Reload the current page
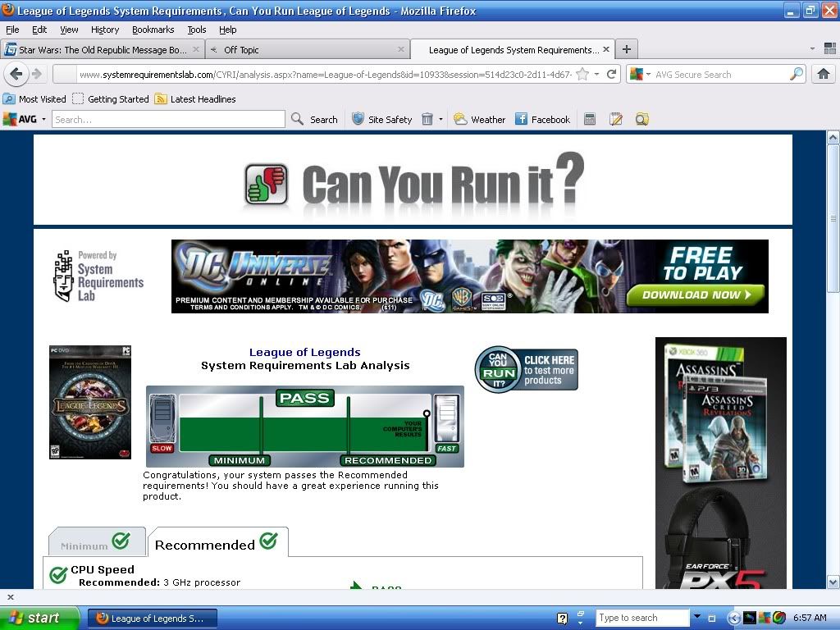The width and height of the screenshot is (840, 630). tap(611, 75)
